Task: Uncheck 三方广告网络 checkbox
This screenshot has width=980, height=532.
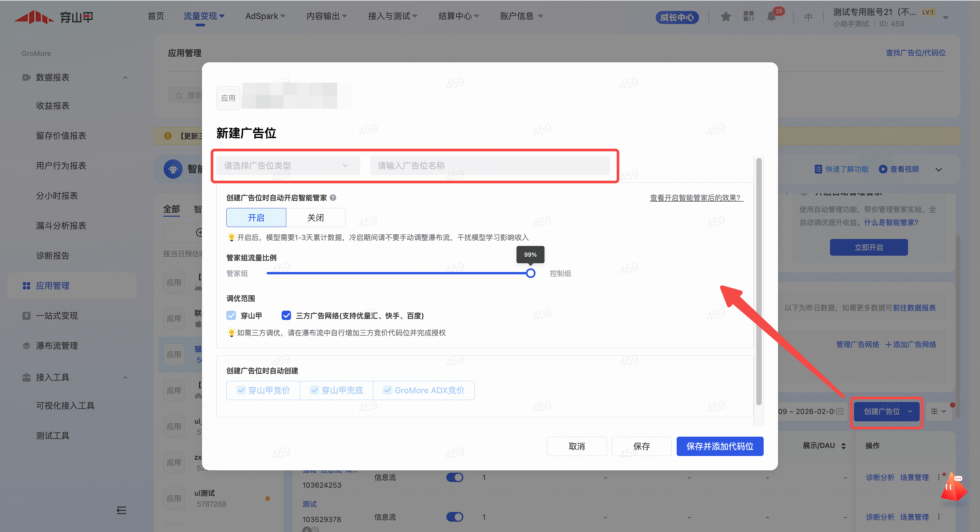Action: [x=286, y=315]
